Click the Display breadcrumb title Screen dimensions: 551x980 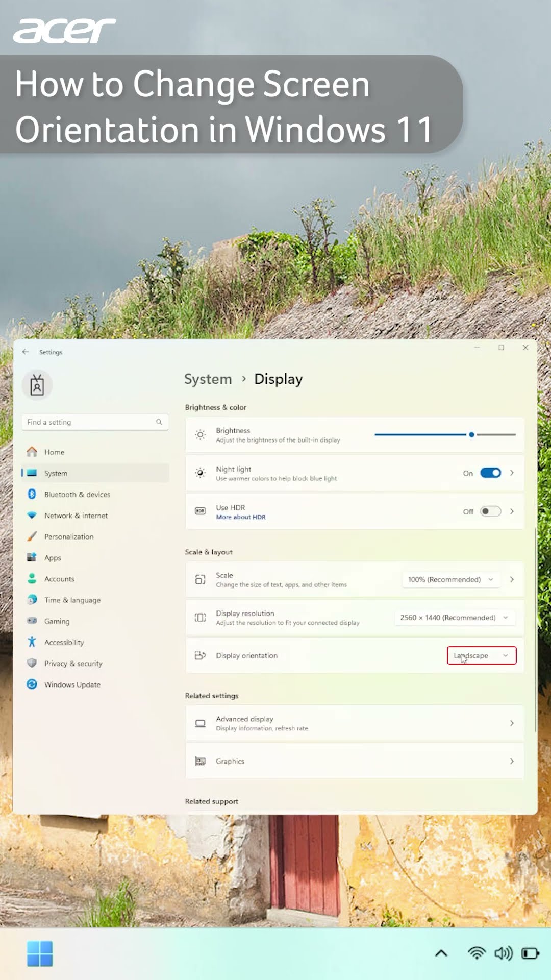pos(279,379)
